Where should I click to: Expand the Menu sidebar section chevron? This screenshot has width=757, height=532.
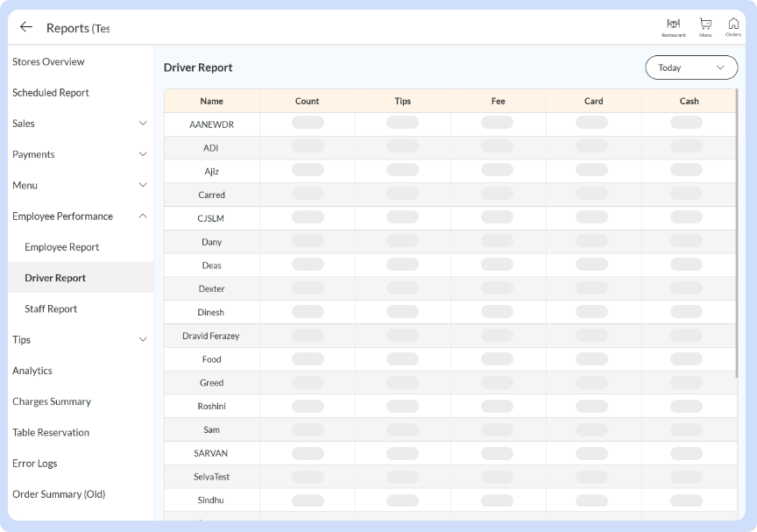coord(143,185)
